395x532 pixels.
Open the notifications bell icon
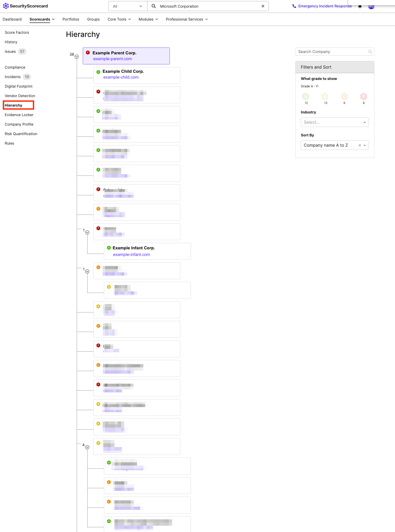click(x=360, y=6)
